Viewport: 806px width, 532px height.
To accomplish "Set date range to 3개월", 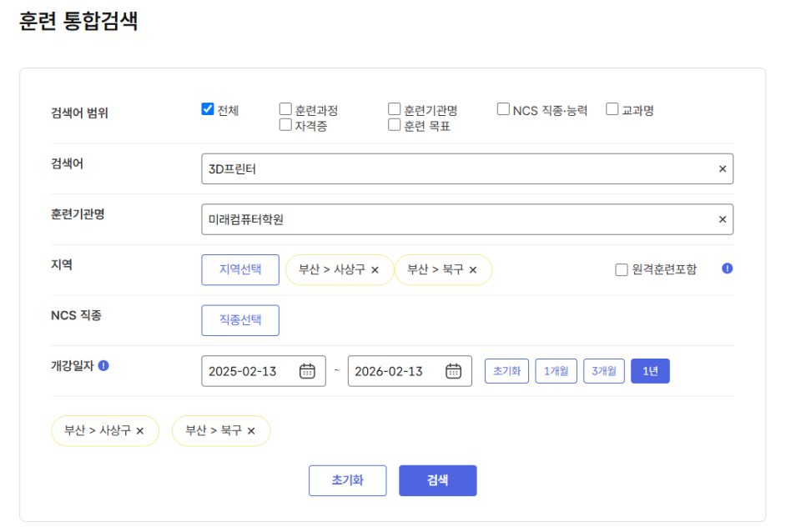I will [604, 371].
